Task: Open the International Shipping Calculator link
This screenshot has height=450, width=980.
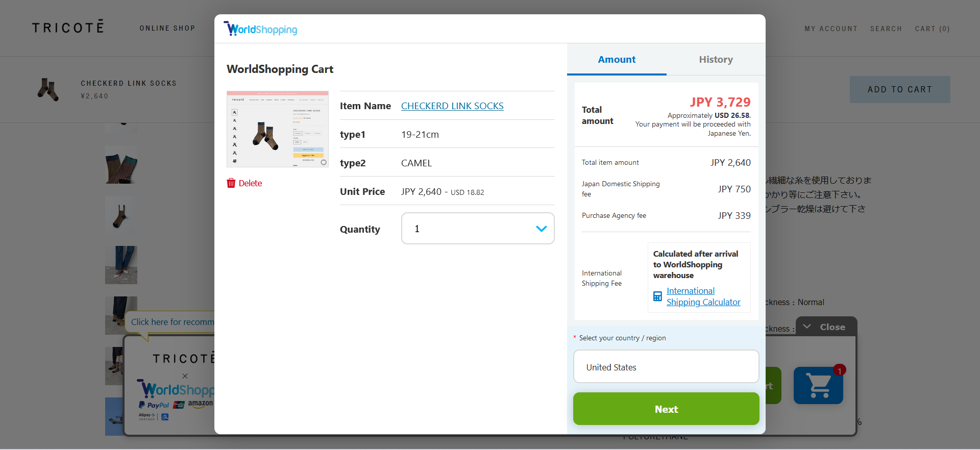Action: [703, 296]
